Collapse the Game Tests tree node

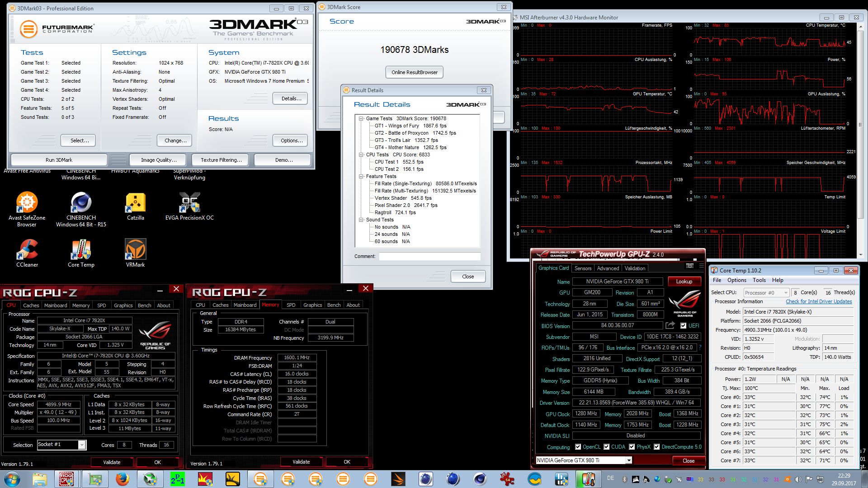tap(361, 119)
